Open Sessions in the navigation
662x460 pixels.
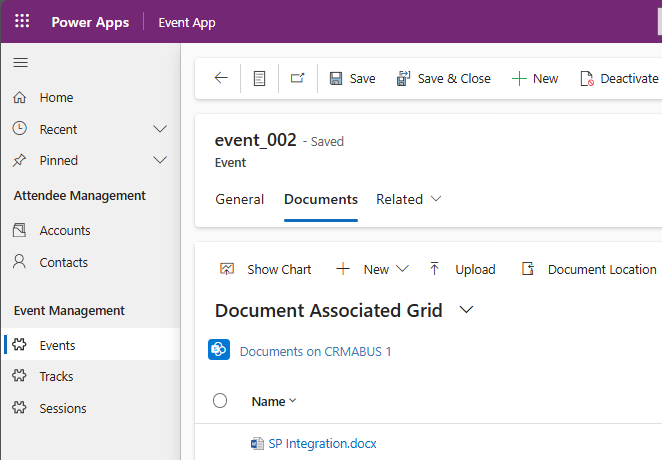point(63,408)
